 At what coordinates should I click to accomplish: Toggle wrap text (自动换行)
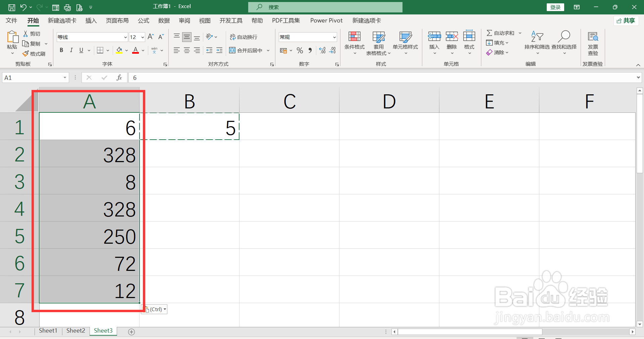pyautogui.click(x=244, y=37)
